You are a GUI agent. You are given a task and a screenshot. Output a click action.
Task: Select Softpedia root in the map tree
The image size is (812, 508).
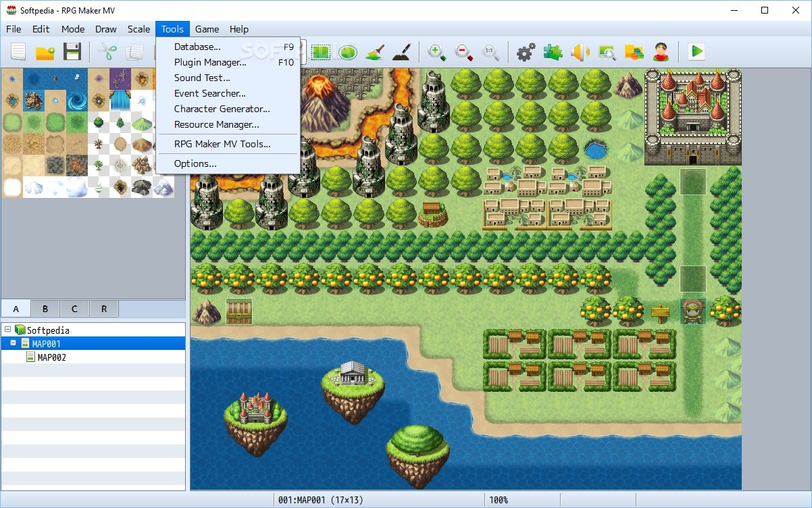point(93,330)
